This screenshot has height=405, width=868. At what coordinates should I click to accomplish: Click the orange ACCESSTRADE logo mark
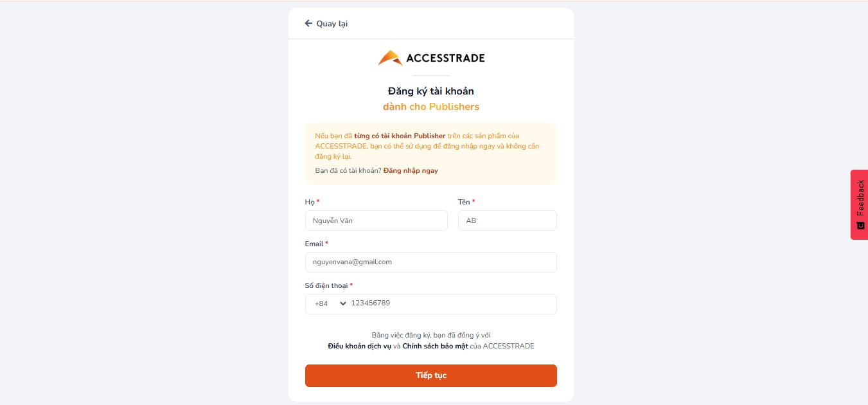tap(390, 59)
